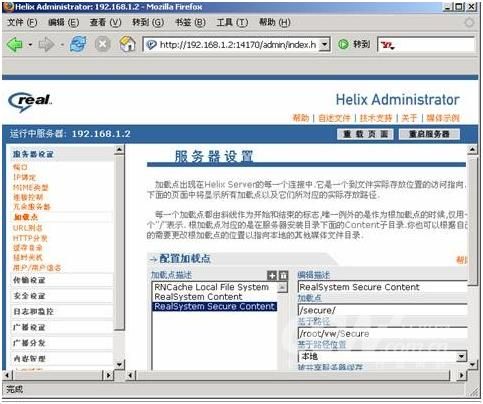Open the 冗余服务器 sidebar link
Image resolution: width=483 pixels, height=404 pixels.
click(x=32, y=207)
